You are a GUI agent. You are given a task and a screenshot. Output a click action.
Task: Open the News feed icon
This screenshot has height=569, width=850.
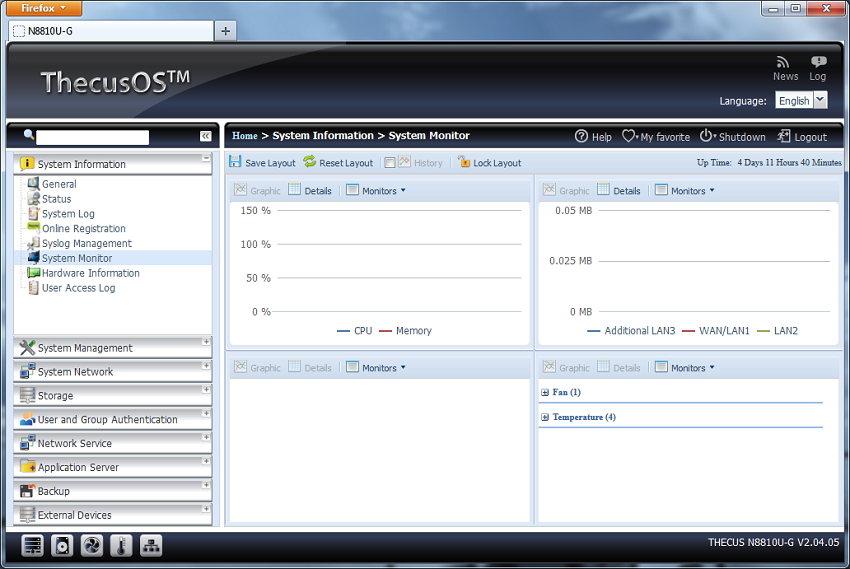tap(782, 62)
